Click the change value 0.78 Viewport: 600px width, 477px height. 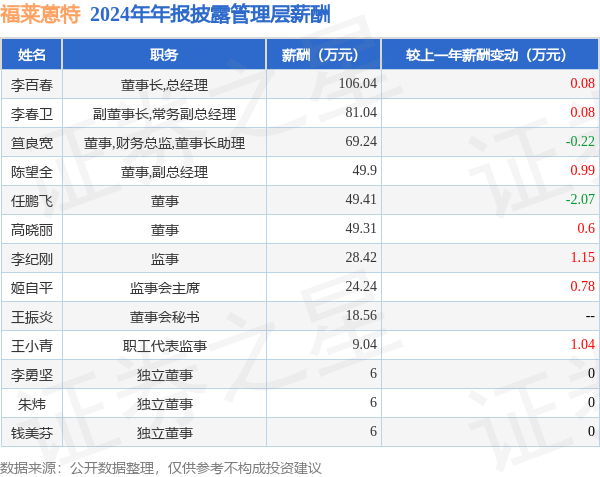click(x=582, y=286)
